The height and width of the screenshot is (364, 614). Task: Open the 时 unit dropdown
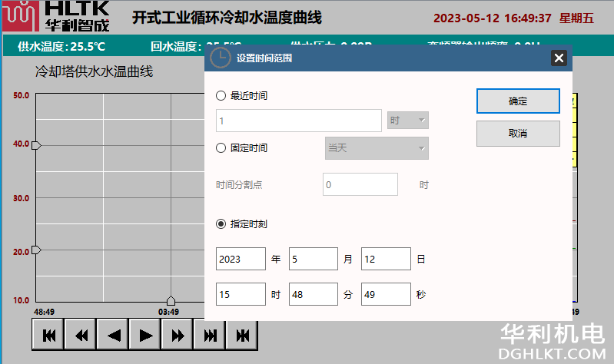[x=407, y=121]
